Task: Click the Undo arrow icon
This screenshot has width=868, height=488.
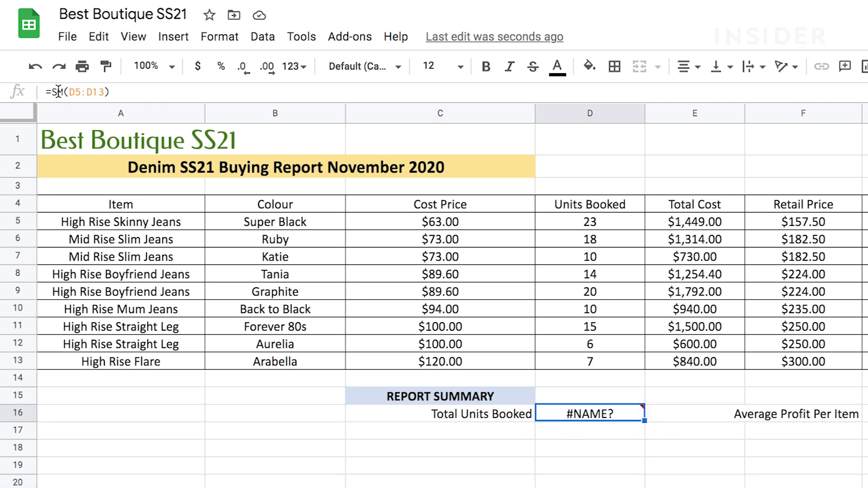Action: [35, 66]
